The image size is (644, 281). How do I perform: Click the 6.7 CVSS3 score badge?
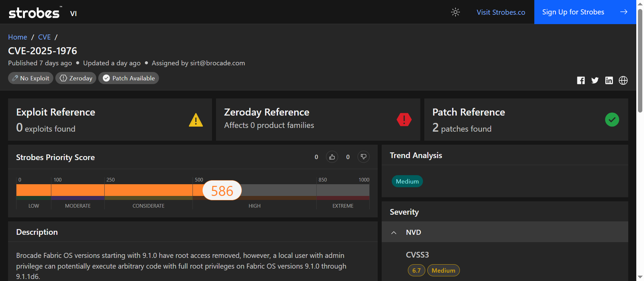(x=416, y=270)
